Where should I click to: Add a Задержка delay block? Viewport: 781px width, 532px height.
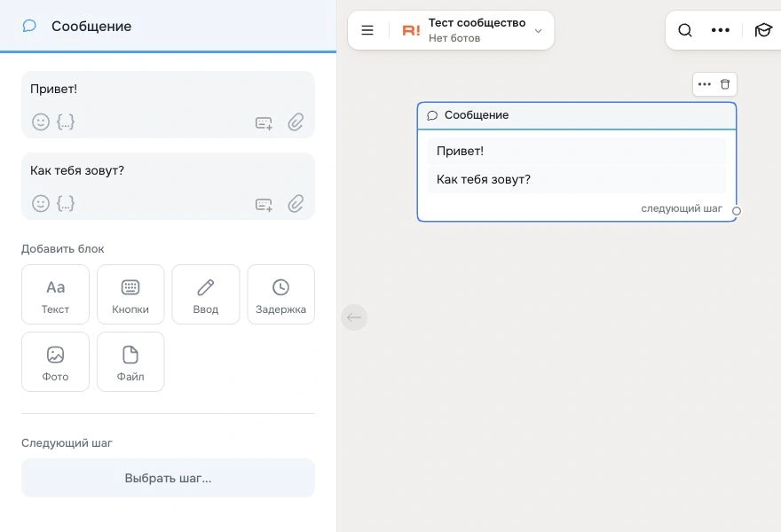pos(281,294)
